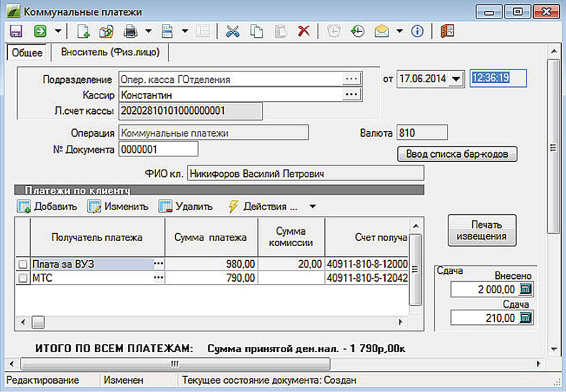Click the exit door icon
Viewport: 566px width, 392px height.
[446, 31]
